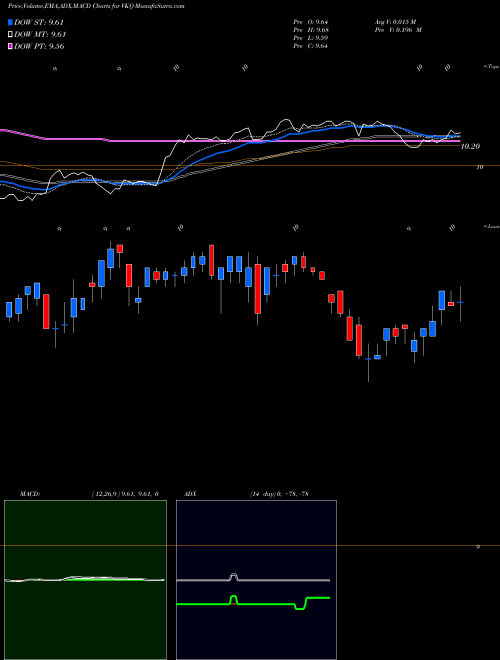Viewport: 500px width, 660px height.
Task: Click the bright green ADX line
Action: (253, 604)
